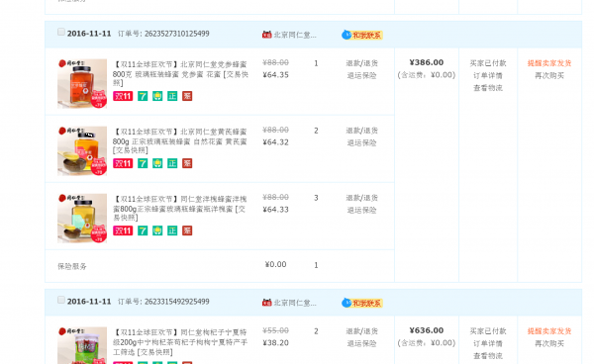The height and width of the screenshot is (364, 594).
Task: Click 查看物流 for the ¥386.00 order
Action: point(488,89)
